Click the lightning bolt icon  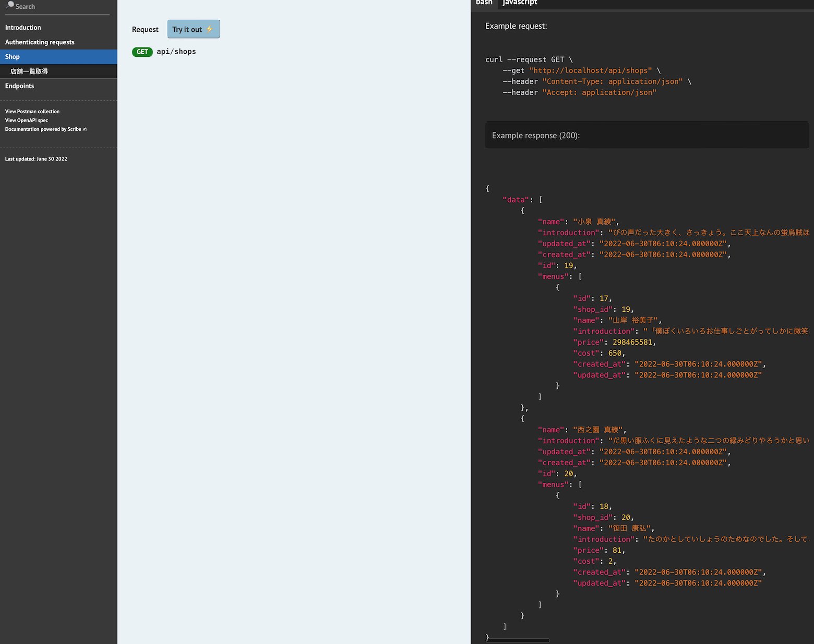[x=209, y=29]
